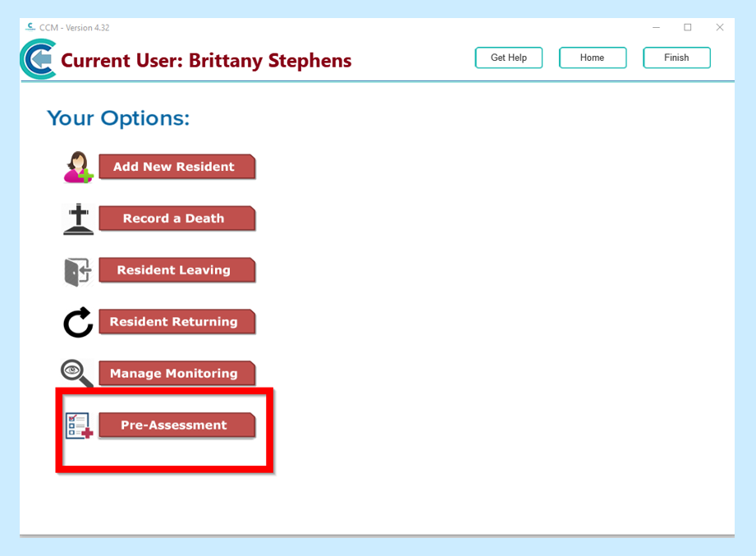
Task: Open the Add New Resident option
Action: tap(176, 167)
